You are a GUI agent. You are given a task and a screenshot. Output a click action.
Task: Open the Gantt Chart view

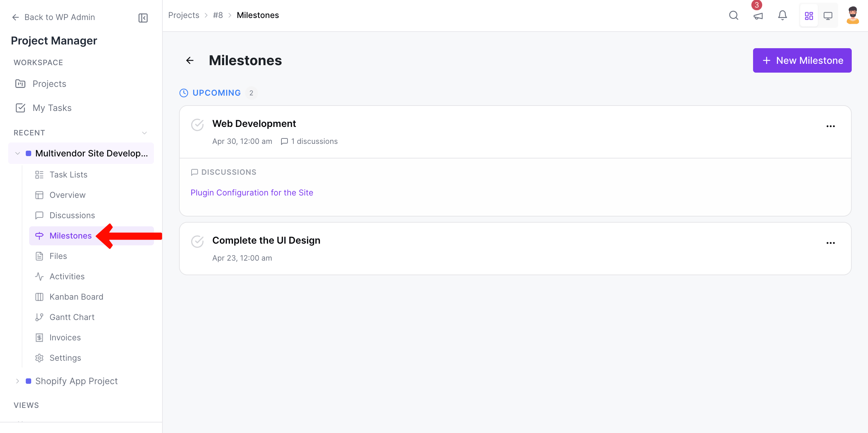click(x=72, y=317)
